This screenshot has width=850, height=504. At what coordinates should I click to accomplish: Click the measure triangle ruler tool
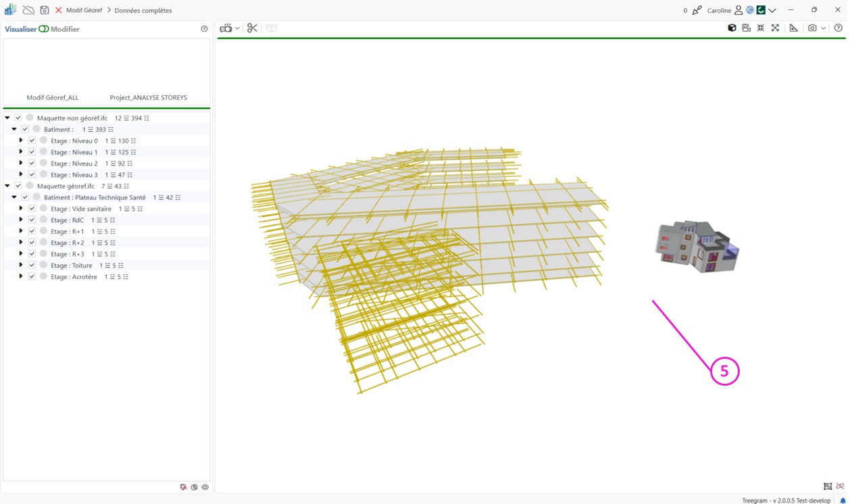tap(793, 28)
